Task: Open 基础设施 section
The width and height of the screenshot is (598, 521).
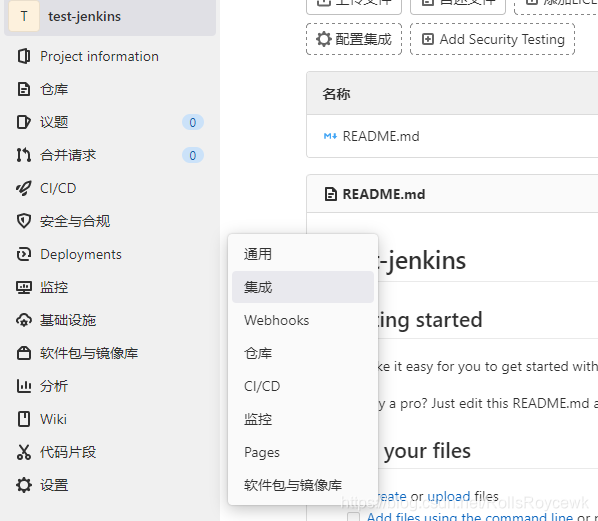Action: 111,320
